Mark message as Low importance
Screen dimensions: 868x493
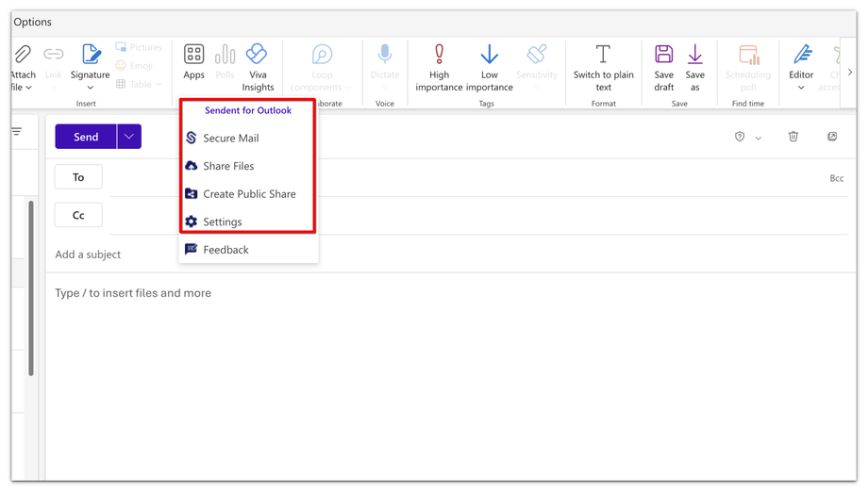pos(490,68)
